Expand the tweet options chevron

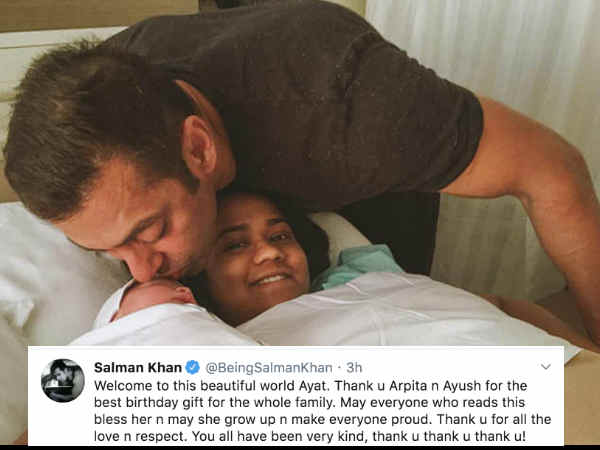point(546,367)
